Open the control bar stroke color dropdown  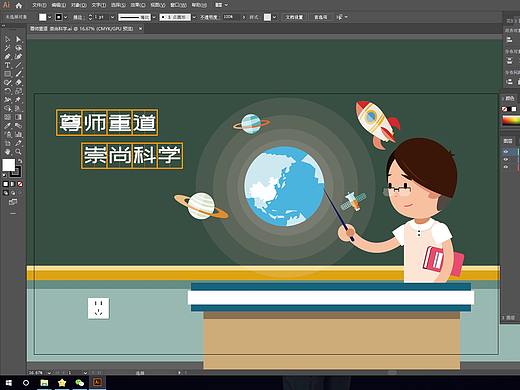click(66, 17)
